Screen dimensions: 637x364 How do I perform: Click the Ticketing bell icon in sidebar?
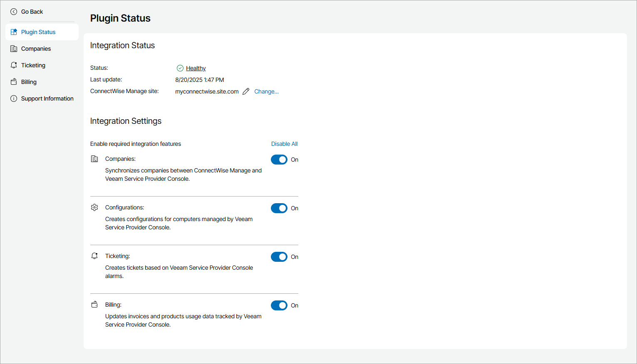point(14,65)
